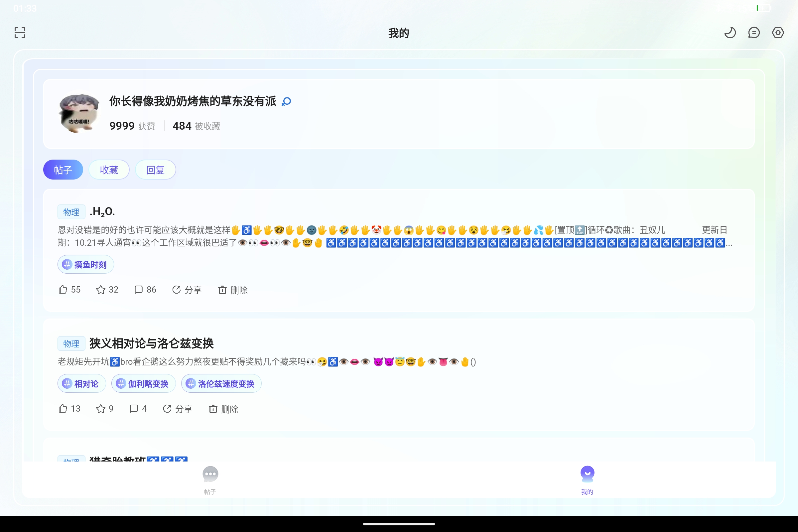This screenshot has width=798, height=532.
Task: Open the 洛伦兹速度变换 topic tag
Action: point(221,384)
